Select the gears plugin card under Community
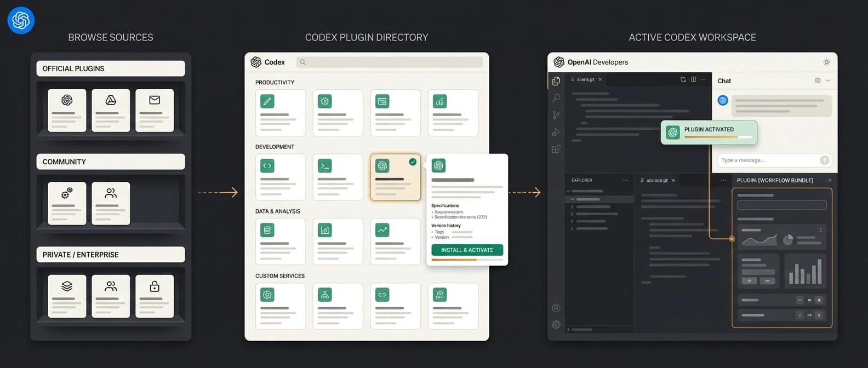The height and width of the screenshot is (368, 868). pos(67,203)
